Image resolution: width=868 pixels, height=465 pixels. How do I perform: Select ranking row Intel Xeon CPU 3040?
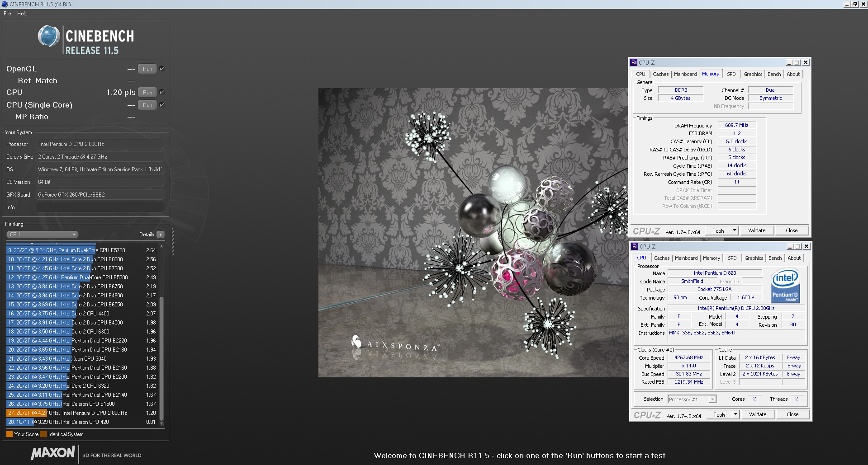pos(81,359)
